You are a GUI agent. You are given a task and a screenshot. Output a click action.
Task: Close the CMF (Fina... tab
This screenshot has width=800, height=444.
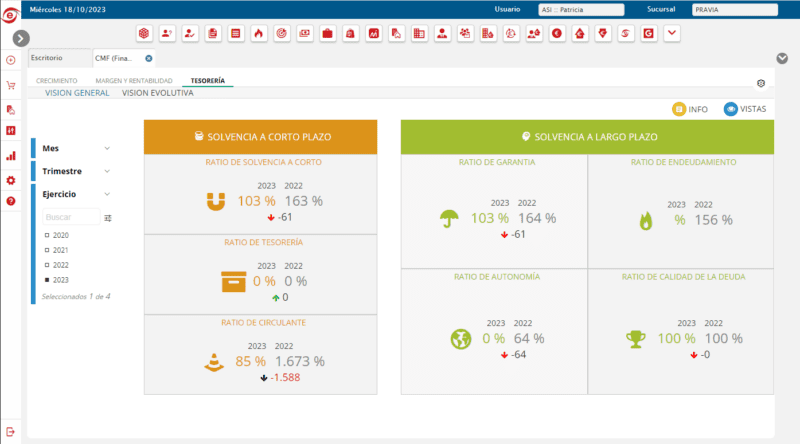pyautogui.click(x=149, y=58)
